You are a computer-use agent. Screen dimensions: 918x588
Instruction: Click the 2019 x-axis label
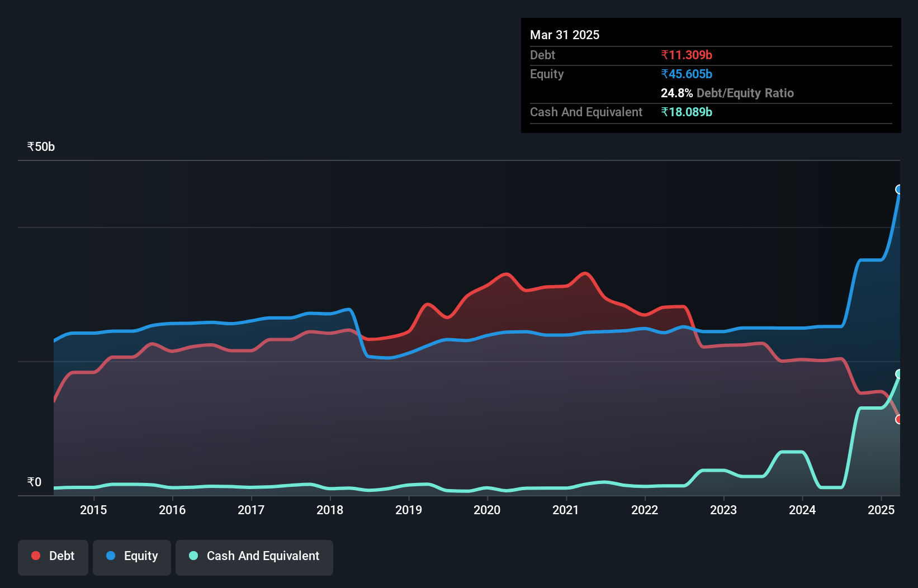point(409,510)
